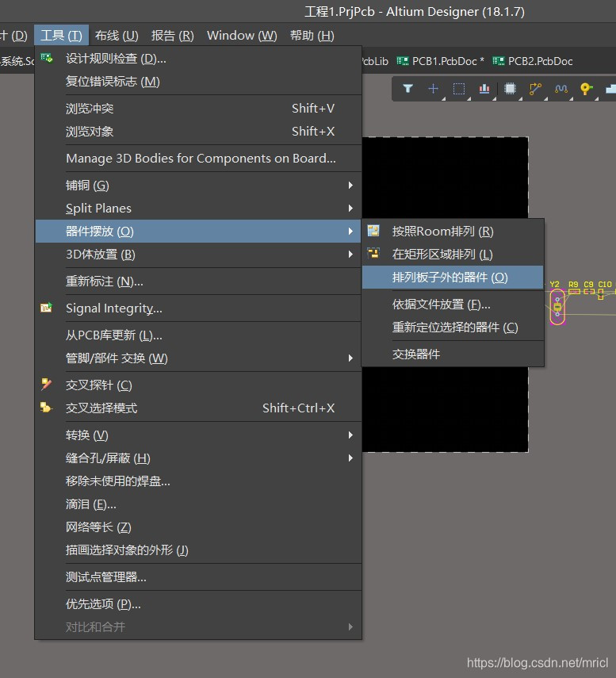Select the interactive routing tool icon

pos(535,89)
